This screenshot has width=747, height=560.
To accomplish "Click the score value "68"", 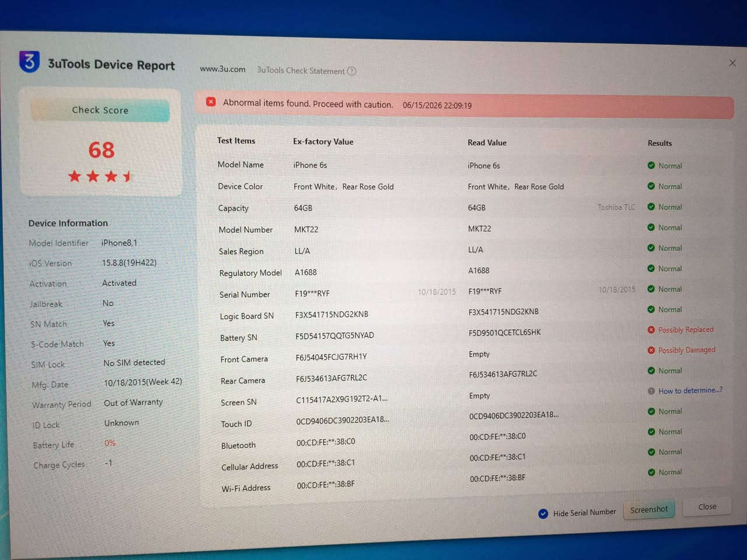I will (x=102, y=150).
